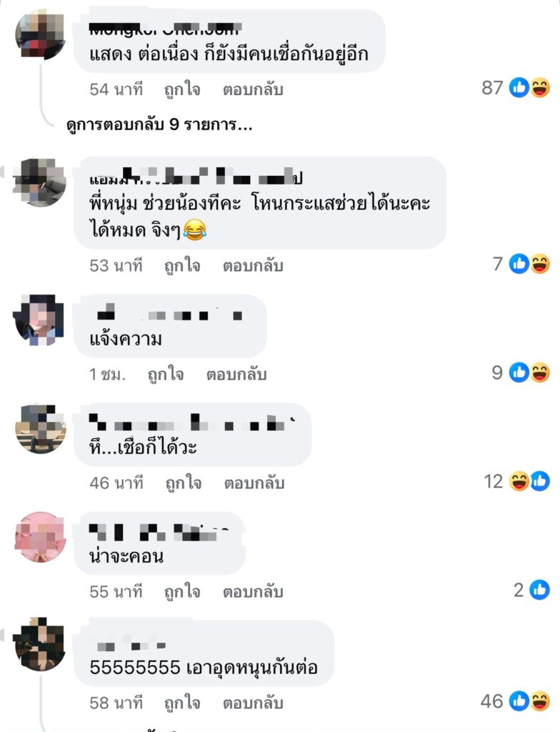This screenshot has width=560, height=732.
Task: Like the comment posted 54 นาที ago
Action: [182, 89]
